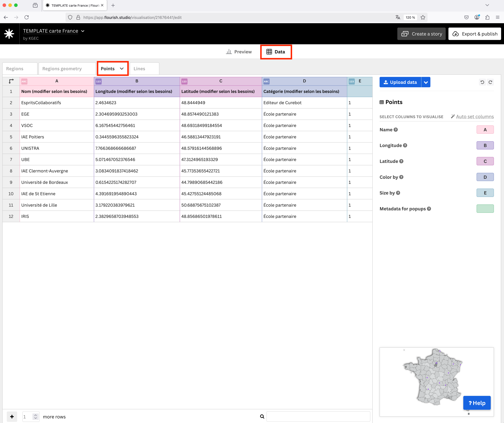Viewport: 504px width, 423px height.
Task: Open the Regions data sheet
Action: [x=20, y=69]
